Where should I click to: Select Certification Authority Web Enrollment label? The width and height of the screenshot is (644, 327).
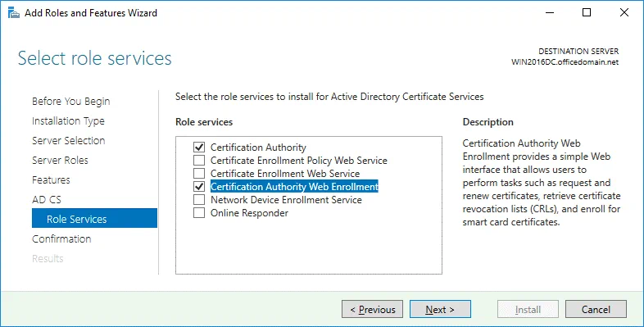tap(294, 187)
